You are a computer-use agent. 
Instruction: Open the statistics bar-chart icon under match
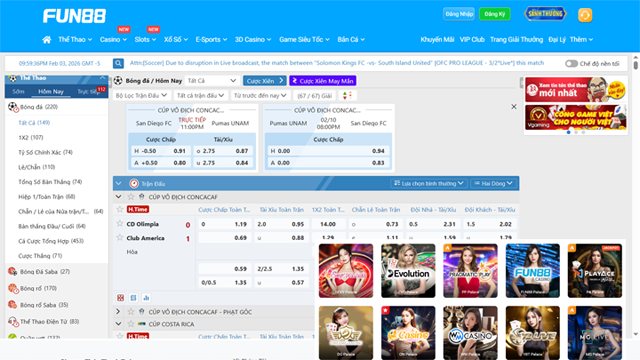point(146,298)
